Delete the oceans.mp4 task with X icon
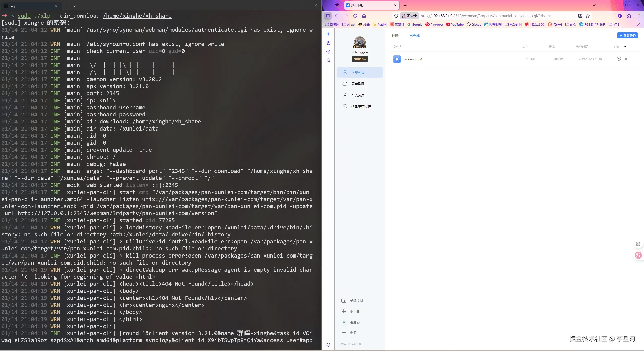This screenshot has height=351, width=644. click(x=626, y=59)
